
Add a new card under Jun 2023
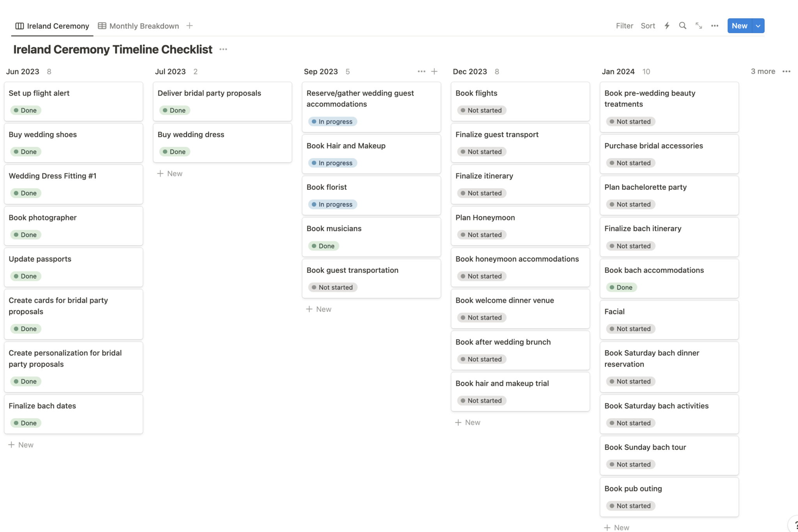(21, 444)
